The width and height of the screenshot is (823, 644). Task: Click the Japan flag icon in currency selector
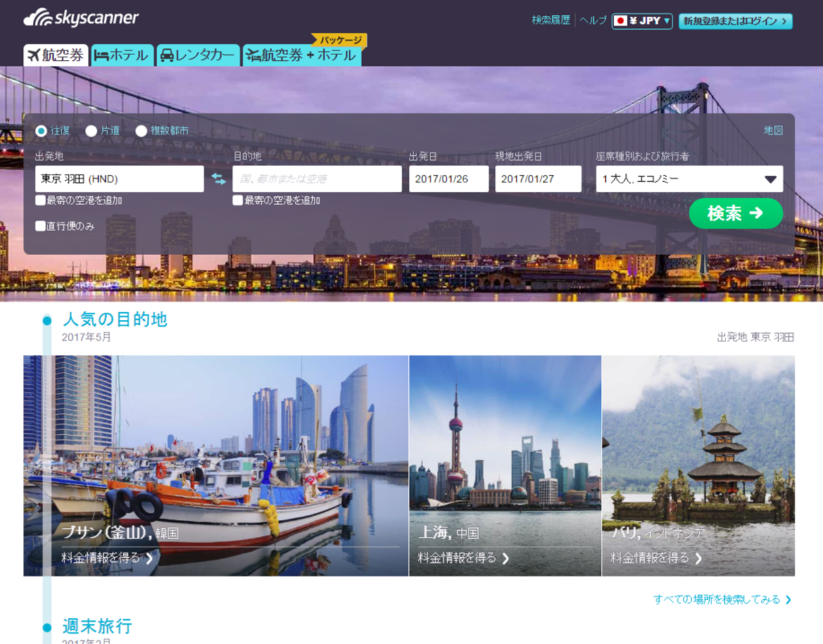point(620,21)
